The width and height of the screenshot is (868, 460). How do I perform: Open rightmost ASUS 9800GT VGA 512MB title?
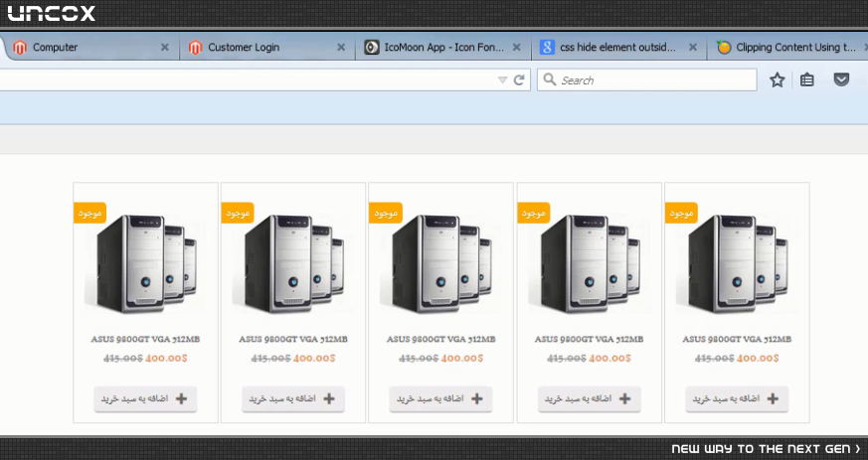click(x=737, y=339)
